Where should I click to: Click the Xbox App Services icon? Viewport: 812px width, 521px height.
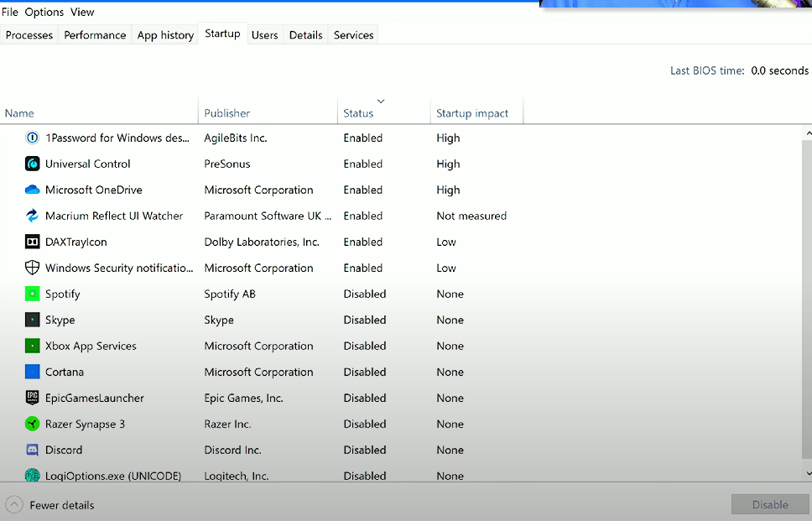point(32,346)
